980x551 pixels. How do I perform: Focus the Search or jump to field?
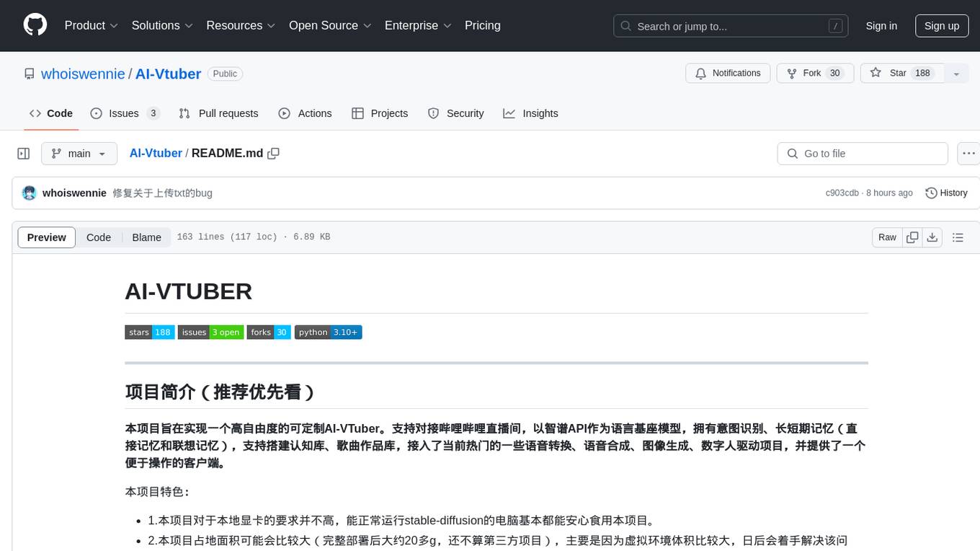(731, 26)
